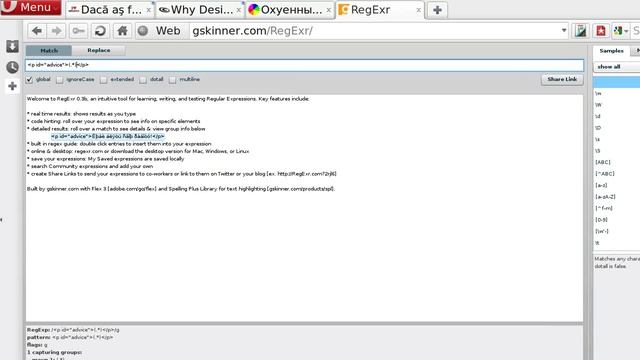Select the [a-z] entry in the list

pos(617,185)
